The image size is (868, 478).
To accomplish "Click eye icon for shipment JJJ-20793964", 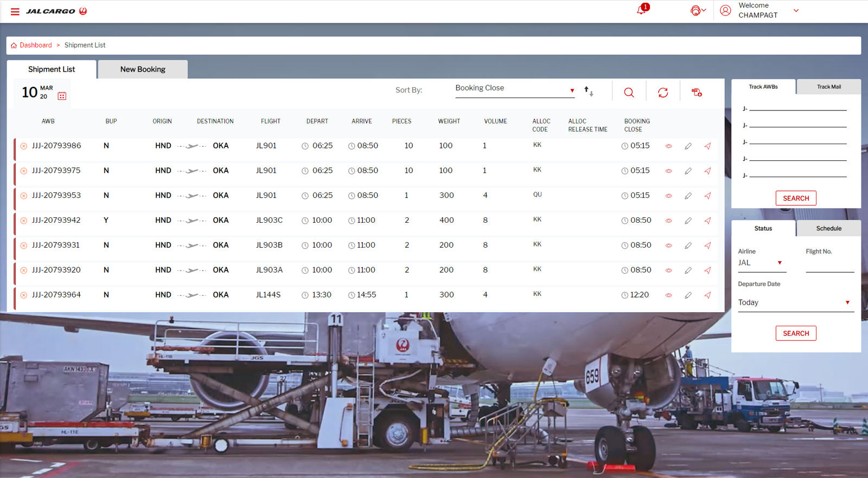I will [x=668, y=295].
